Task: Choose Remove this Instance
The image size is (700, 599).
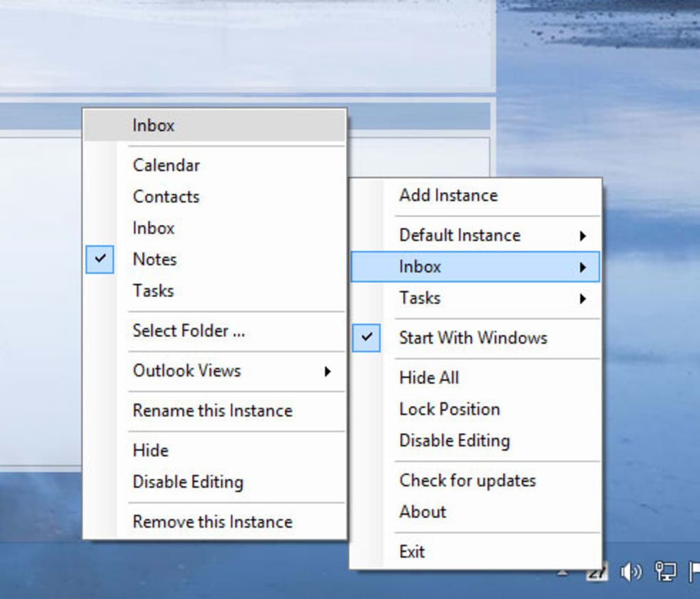Action: coord(212,521)
